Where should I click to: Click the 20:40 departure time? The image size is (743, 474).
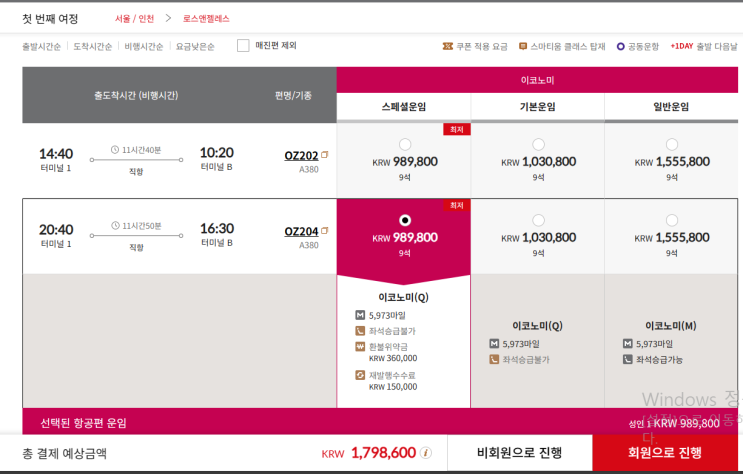[56, 229]
